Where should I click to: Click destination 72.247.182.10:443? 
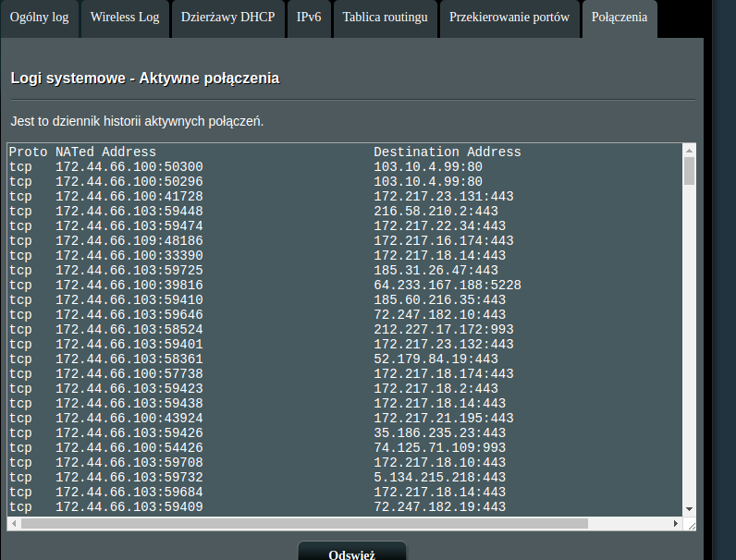pyautogui.click(x=439, y=315)
